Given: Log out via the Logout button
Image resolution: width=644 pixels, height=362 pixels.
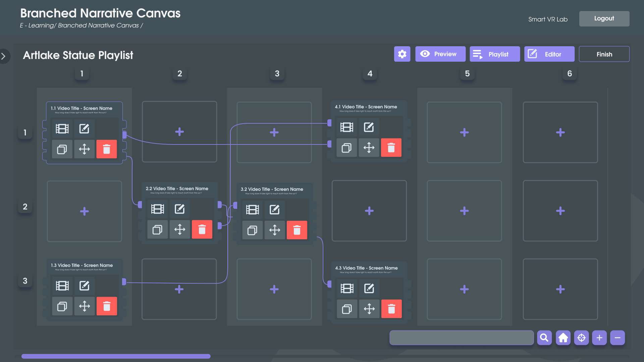Looking at the screenshot, I should (604, 18).
